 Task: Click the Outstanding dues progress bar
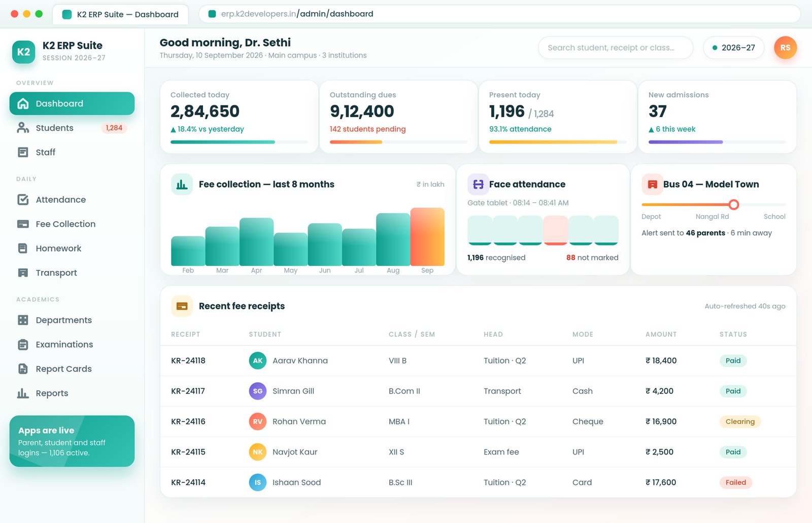tap(398, 142)
